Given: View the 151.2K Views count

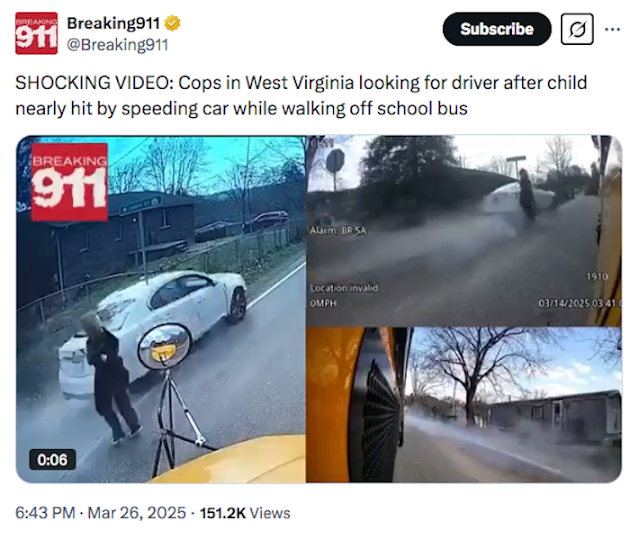Looking at the screenshot, I should point(245,513).
